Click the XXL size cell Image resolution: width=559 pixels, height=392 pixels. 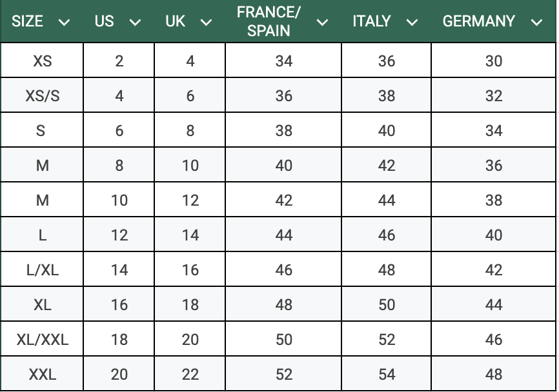click(x=42, y=375)
